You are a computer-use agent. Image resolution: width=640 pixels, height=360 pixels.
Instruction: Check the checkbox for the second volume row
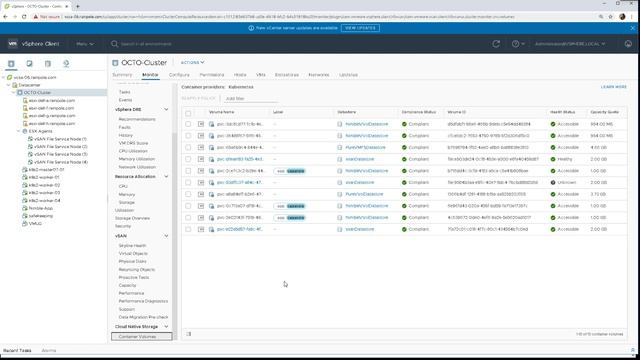click(x=188, y=136)
